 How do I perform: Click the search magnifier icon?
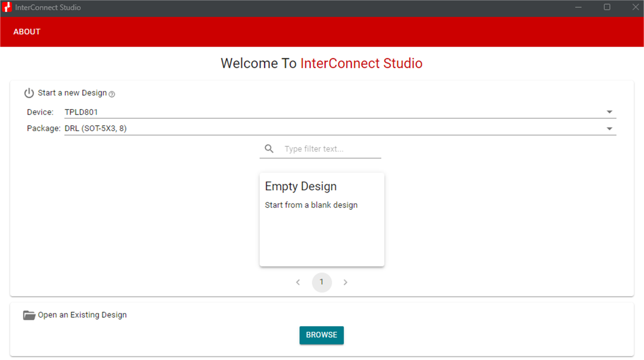269,149
